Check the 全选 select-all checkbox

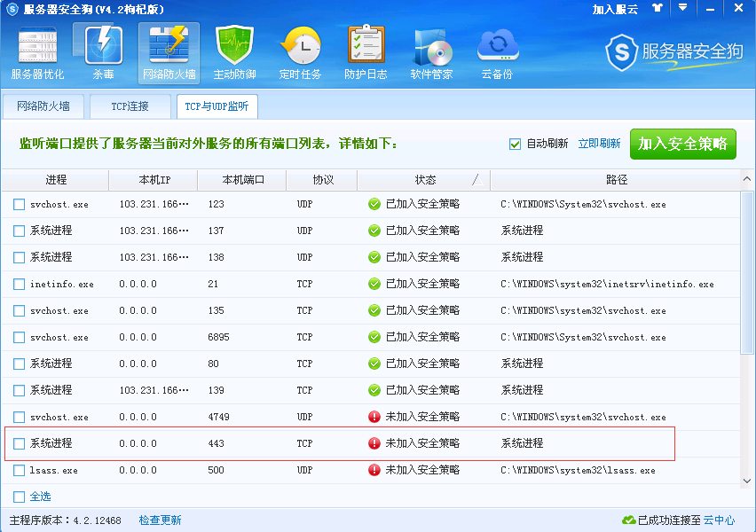(x=20, y=497)
